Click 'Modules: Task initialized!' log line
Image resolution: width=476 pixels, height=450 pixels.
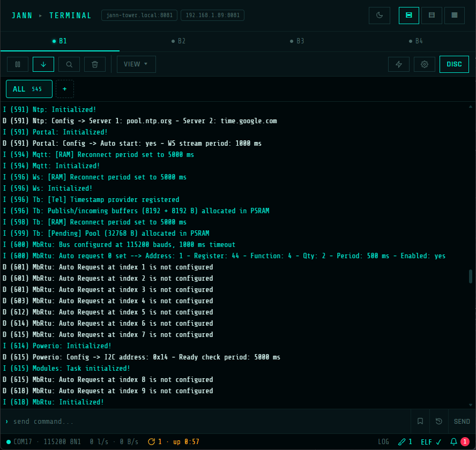[66, 368]
